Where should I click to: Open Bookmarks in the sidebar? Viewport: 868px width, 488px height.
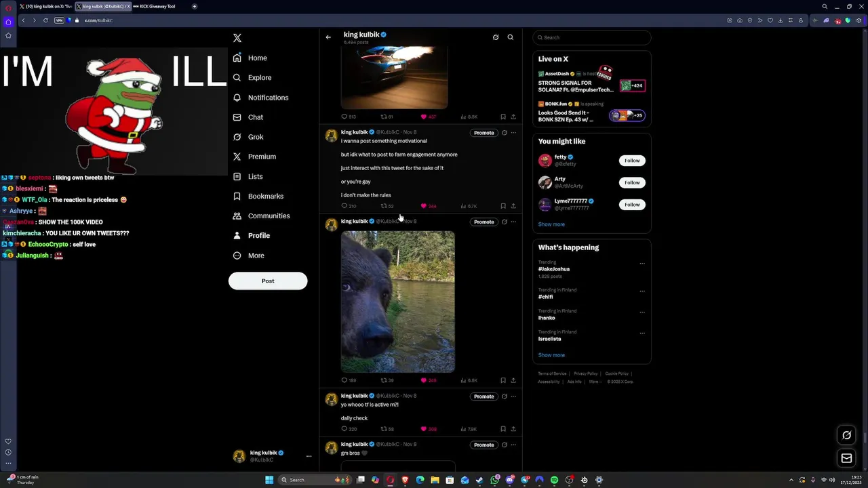pyautogui.click(x=258, y=197)
